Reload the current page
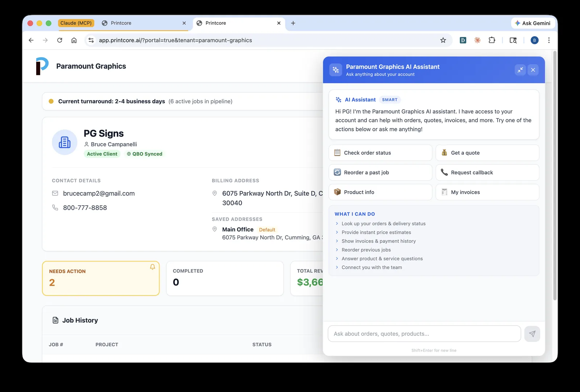The height and width of the screenshot is (392, 580). pos(60,40)
